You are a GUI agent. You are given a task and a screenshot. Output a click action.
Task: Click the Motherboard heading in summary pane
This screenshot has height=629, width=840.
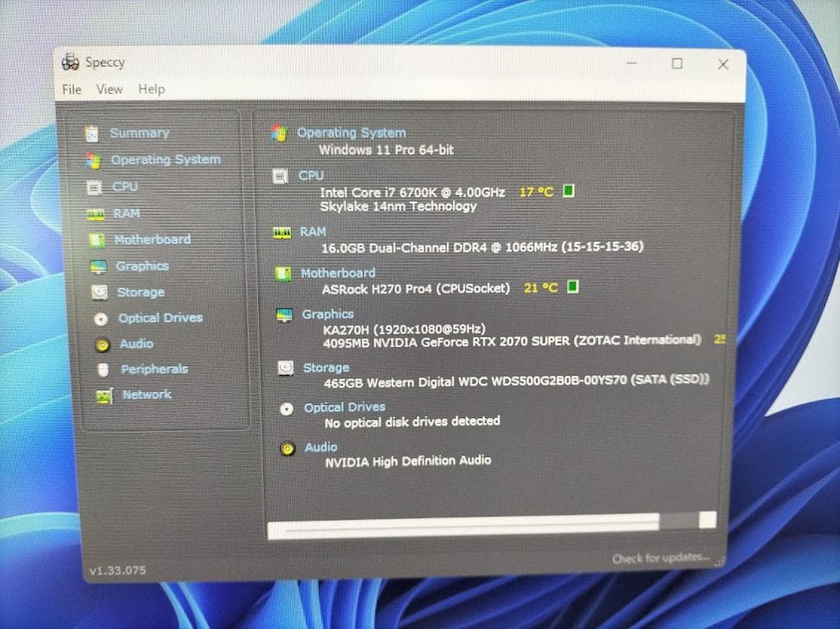[x=338, y=273]
